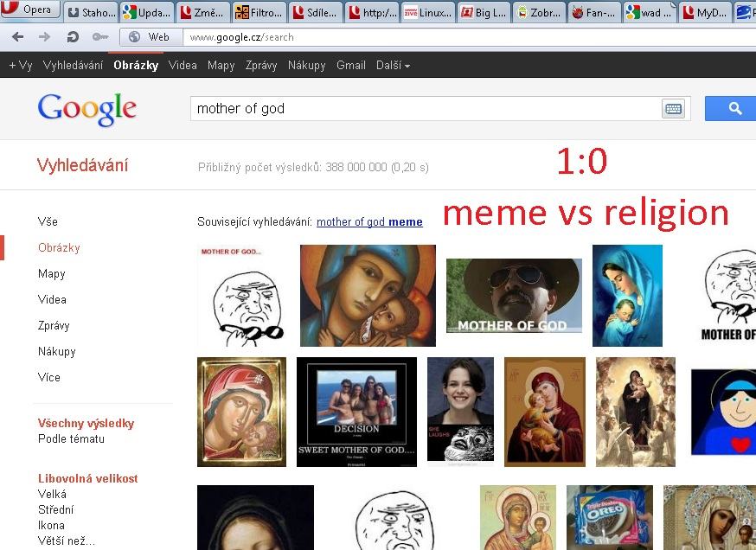Choose the Libovolná velikost size filter

click(87, 479)
